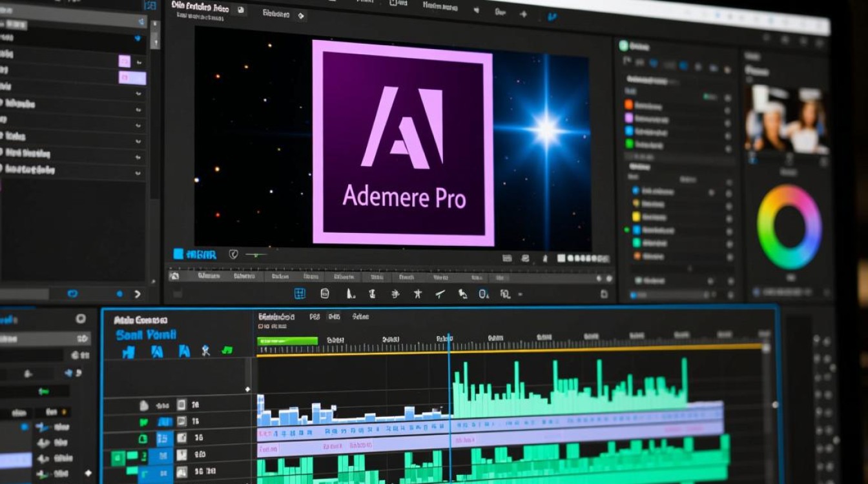
Task: Expand the chevron on the last left-panel list row
Action: pos(138,173)
